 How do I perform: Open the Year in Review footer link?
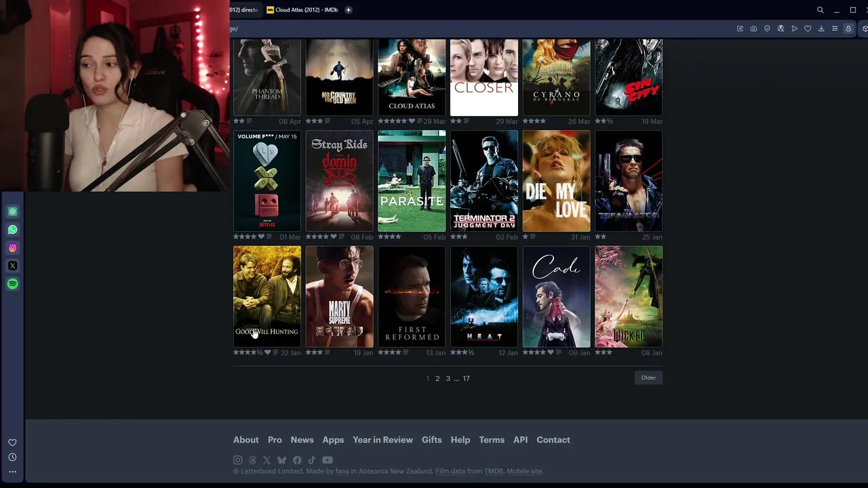(382, 440)
